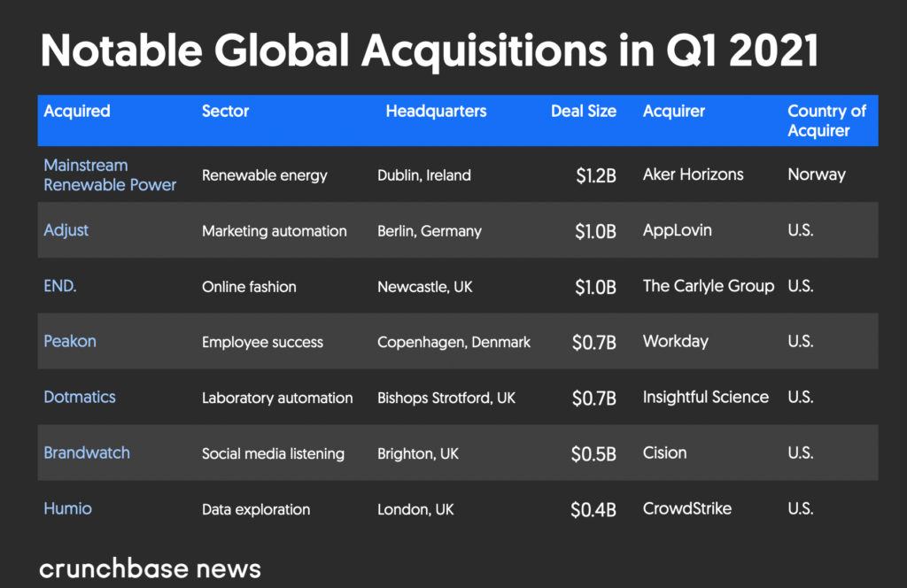Viewport: 907px width, 588px height.
Task: Click the $0.4B deal size value
Action: click(x=593, y=509)
